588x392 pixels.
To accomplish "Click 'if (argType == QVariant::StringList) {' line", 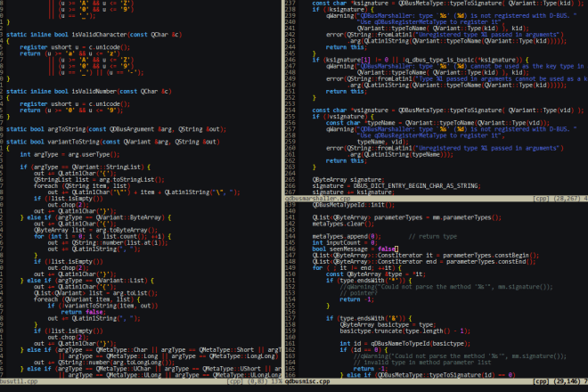I will pos(86,167).
